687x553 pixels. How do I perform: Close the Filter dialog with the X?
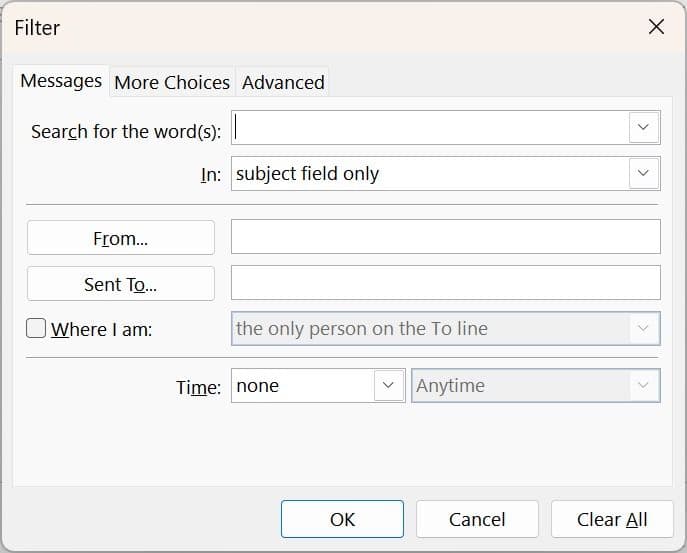point(656,27)
